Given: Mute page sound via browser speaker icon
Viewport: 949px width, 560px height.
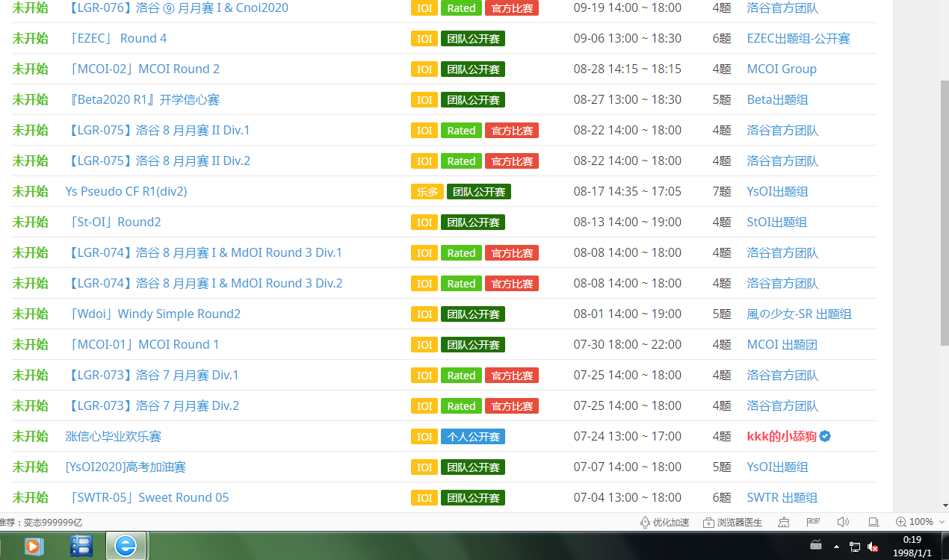Looking at the screenshot, I should click(844, 522).
